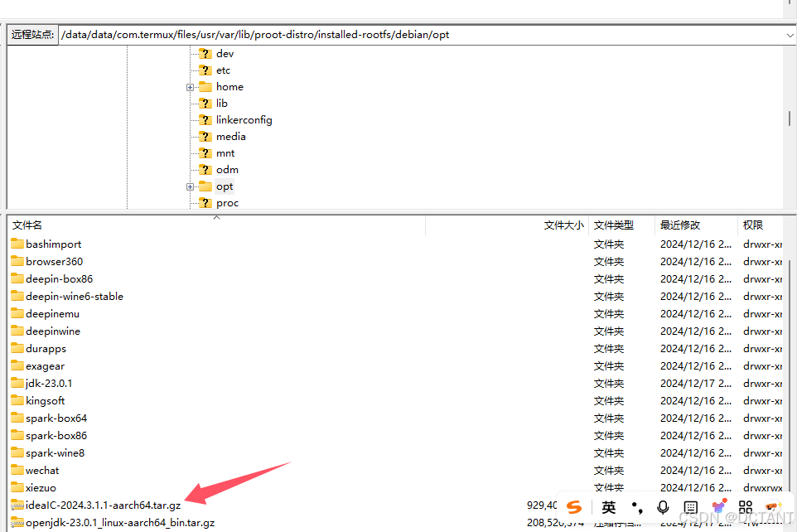Open the IME toolbox grid icon

pos(746,507)
